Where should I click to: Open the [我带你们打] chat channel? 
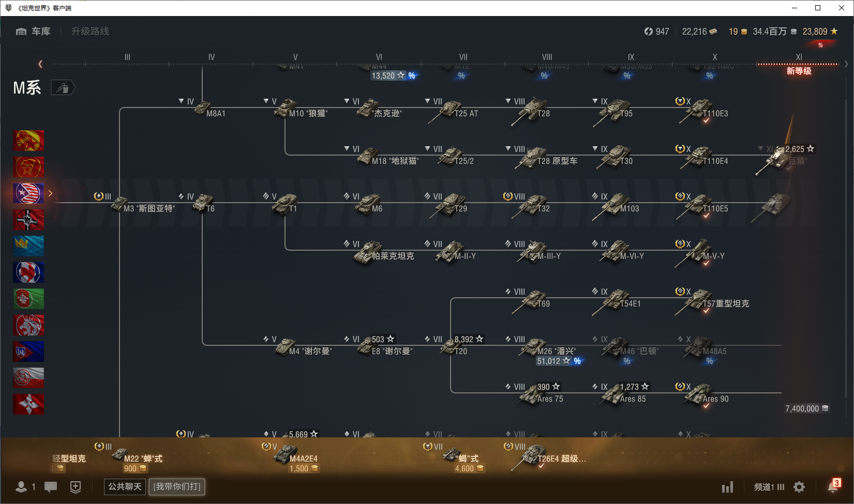(177, 486)
